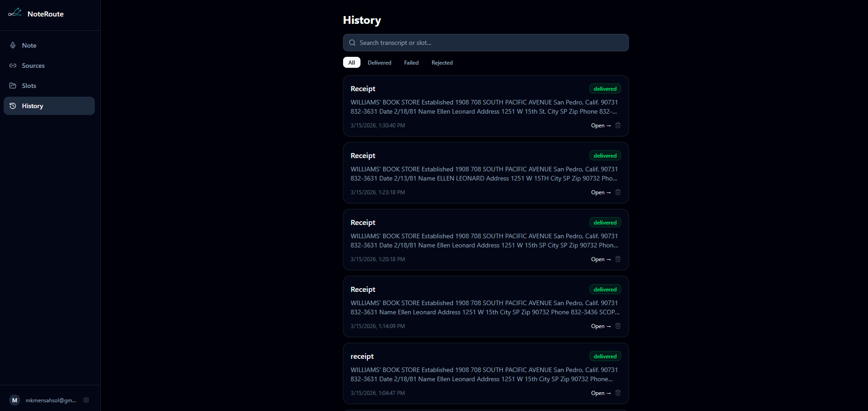
Task: Filter history by Delivered
Action: [379, 62]
